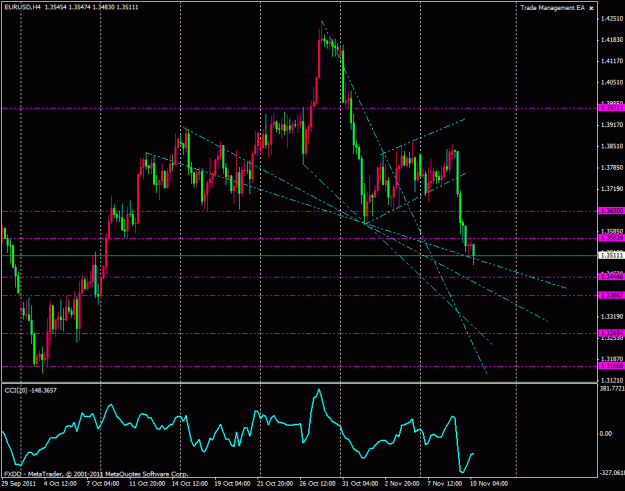
Task: Click the 1.41830 price scale value
Action: (612, 40)
